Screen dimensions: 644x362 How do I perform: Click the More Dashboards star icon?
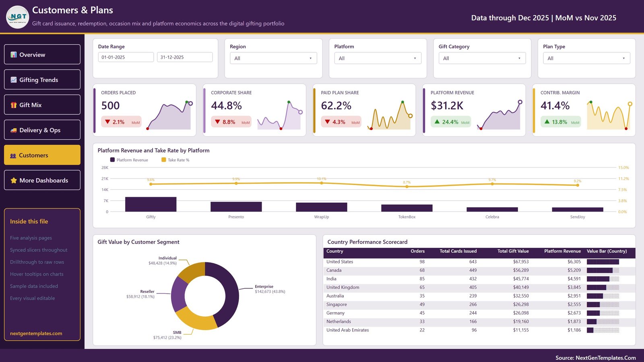[x=14, y=181]
